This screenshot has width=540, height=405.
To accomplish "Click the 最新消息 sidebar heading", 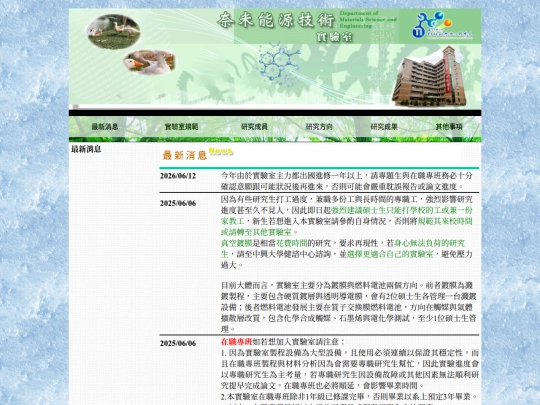I will [x=86, y=149].
